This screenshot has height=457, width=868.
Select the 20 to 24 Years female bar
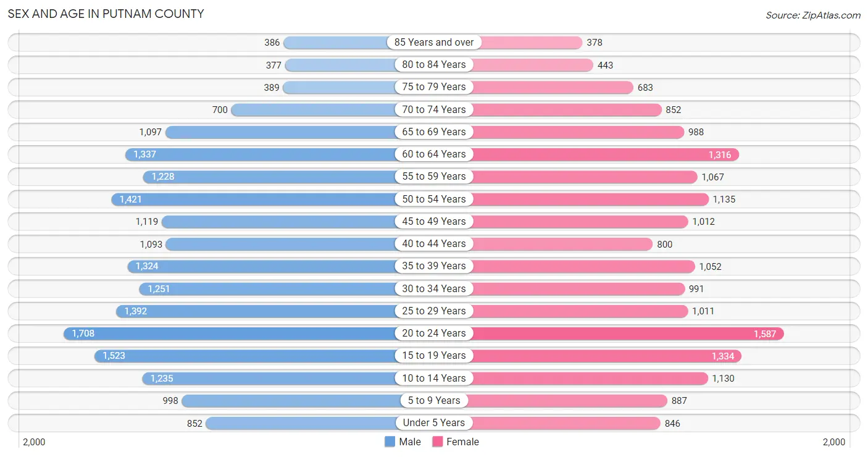click(627, 333)
